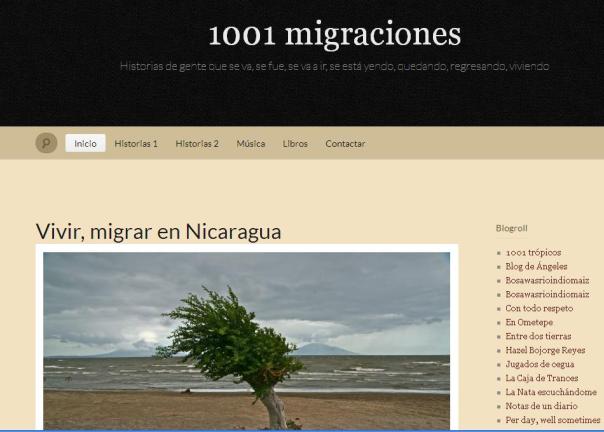This screenshot has width=604, height=432.
Task: Open post Vivir, migrar en Nicaragua
Action: tap(158, 231)
